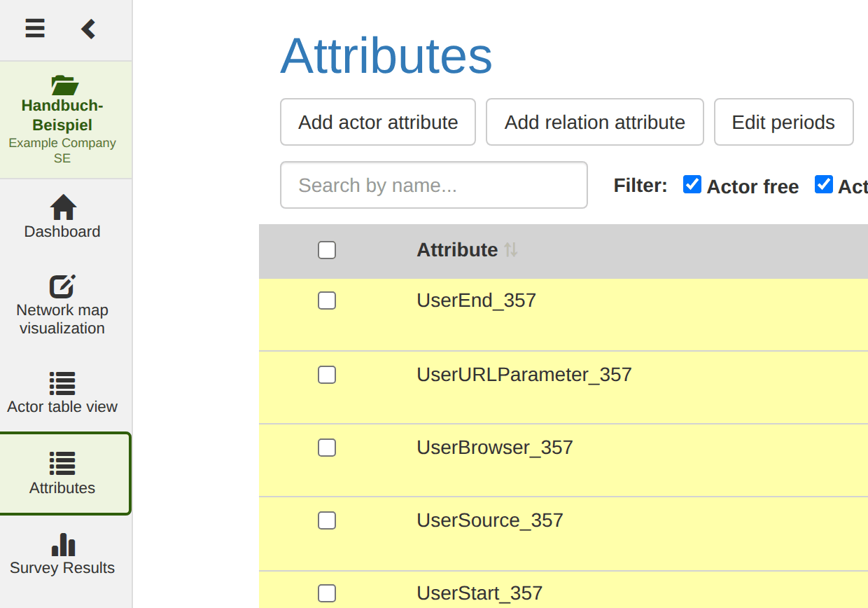Open the Actor table view
This screenshot has width=868, height=608.
62,392
